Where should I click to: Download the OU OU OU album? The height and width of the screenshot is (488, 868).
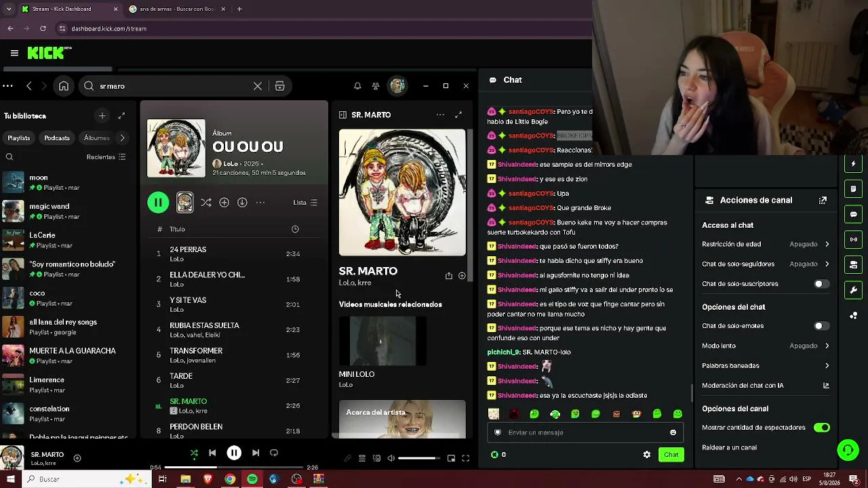pos(242,203)
